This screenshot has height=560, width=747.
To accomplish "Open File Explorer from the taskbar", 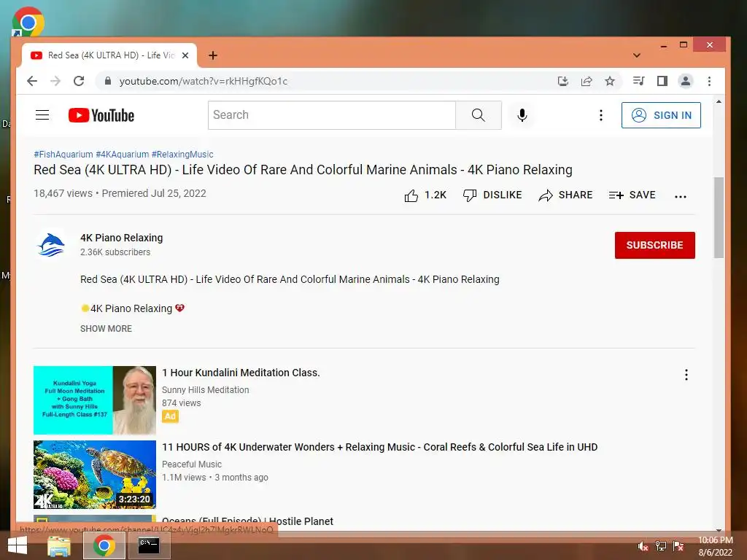I will [x=59, y=545].
